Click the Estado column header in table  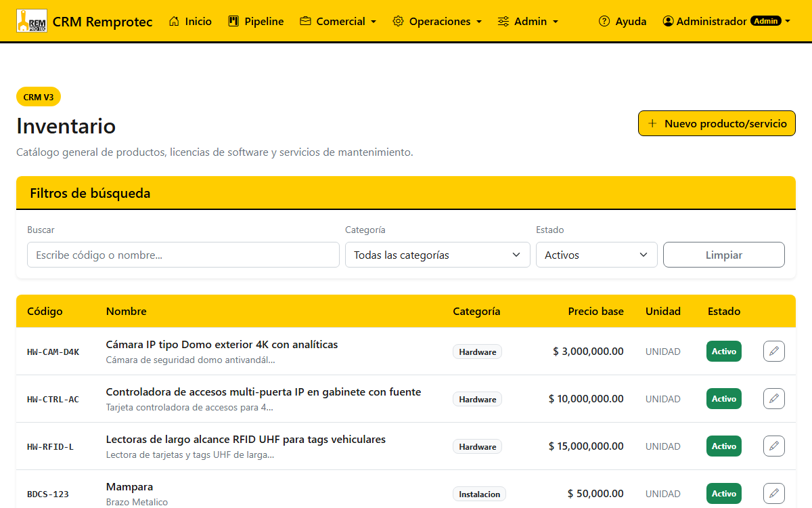tap(724, 311)
